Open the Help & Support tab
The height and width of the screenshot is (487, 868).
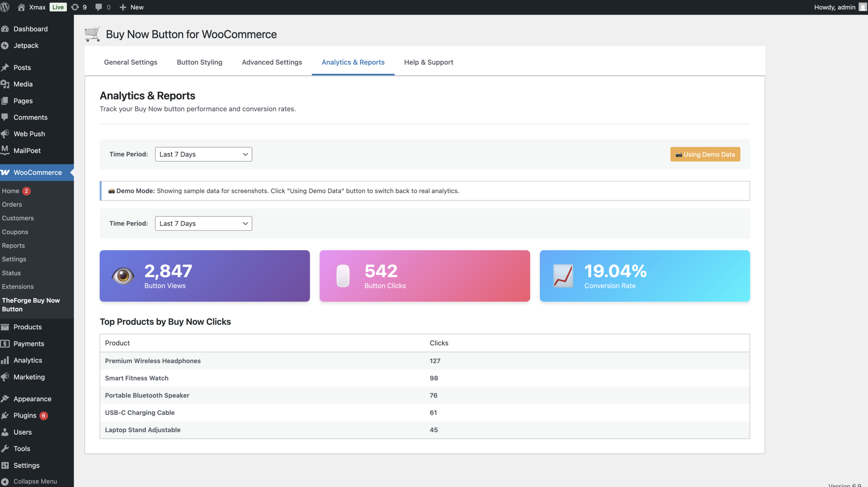428,62
